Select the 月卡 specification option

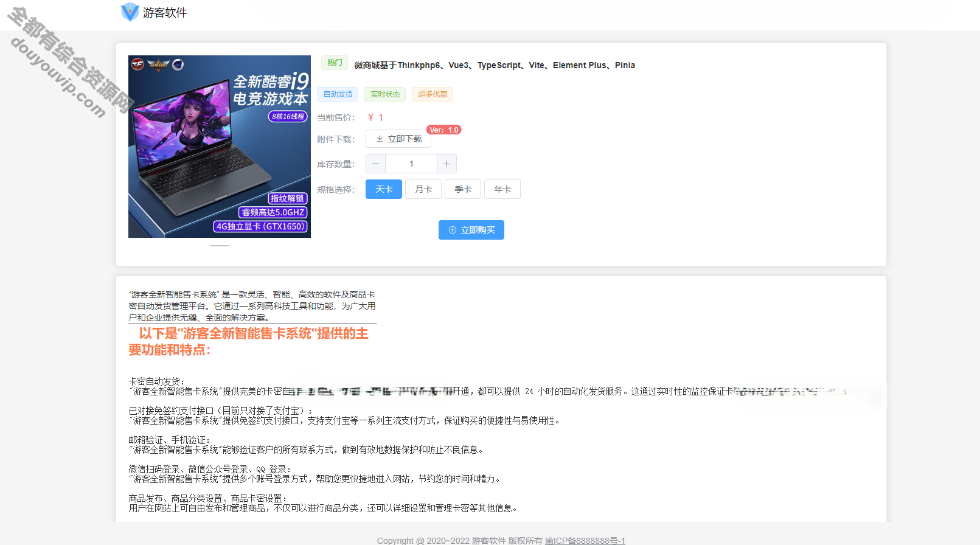point(423,189)
